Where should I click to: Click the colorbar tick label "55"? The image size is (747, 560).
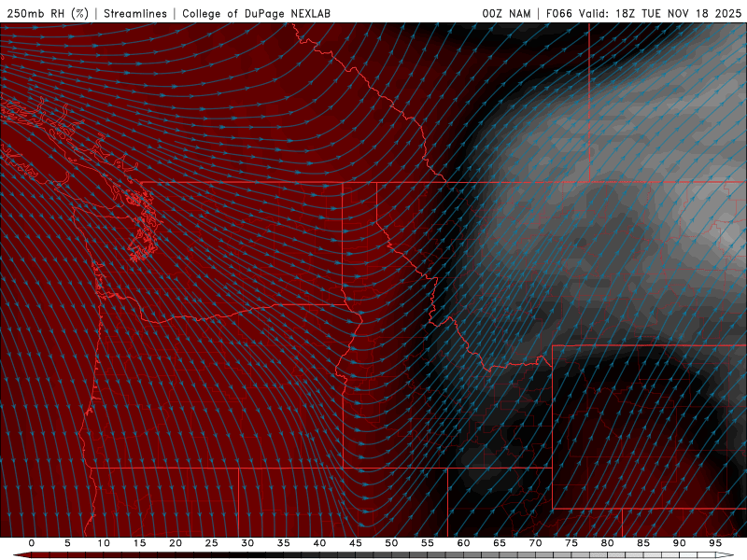[428, 543]
